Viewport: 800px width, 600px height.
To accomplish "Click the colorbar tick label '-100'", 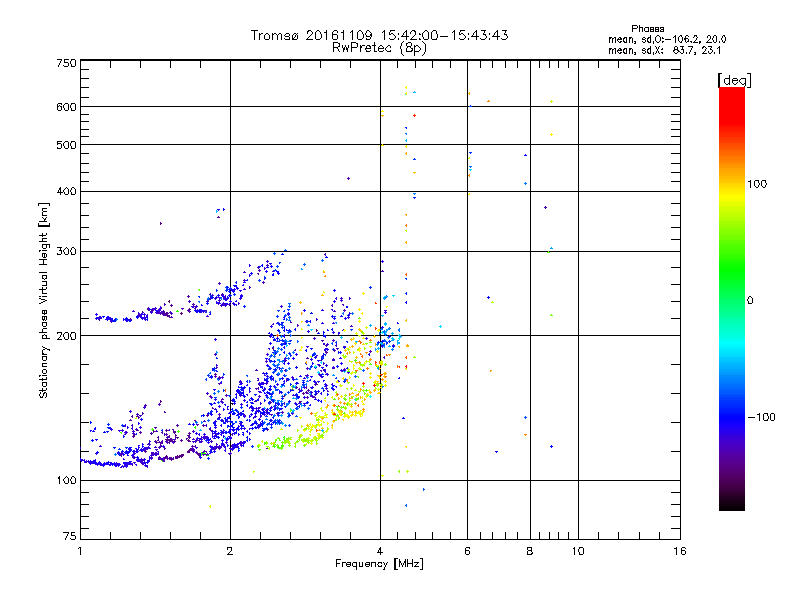I will coord(761,417).
